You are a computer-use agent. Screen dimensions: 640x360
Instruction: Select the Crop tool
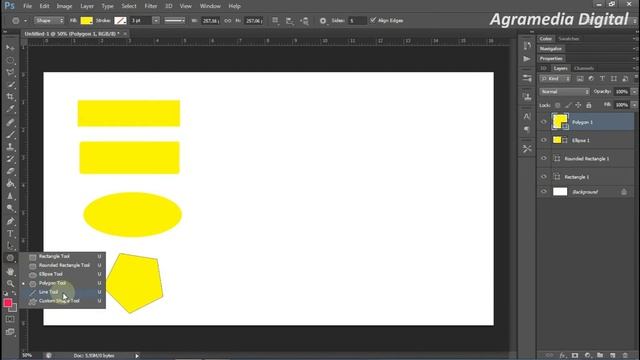10,97
